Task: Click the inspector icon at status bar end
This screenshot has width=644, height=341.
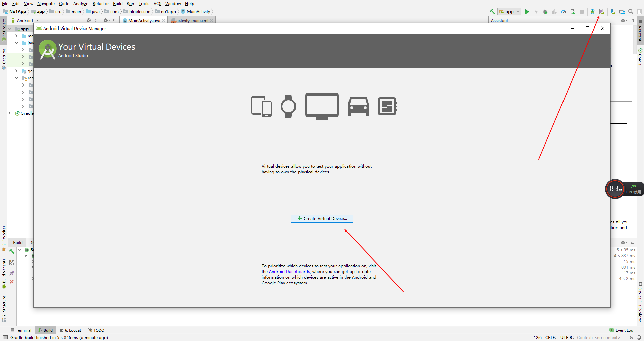Action: point(639,338)
